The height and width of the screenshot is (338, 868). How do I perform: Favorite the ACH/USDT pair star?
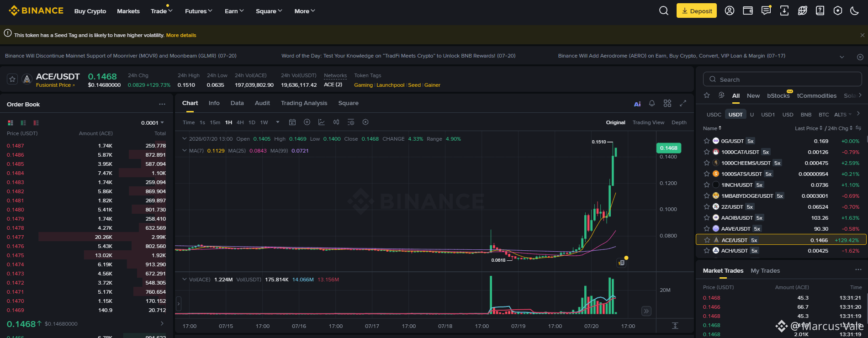[707, 250]
